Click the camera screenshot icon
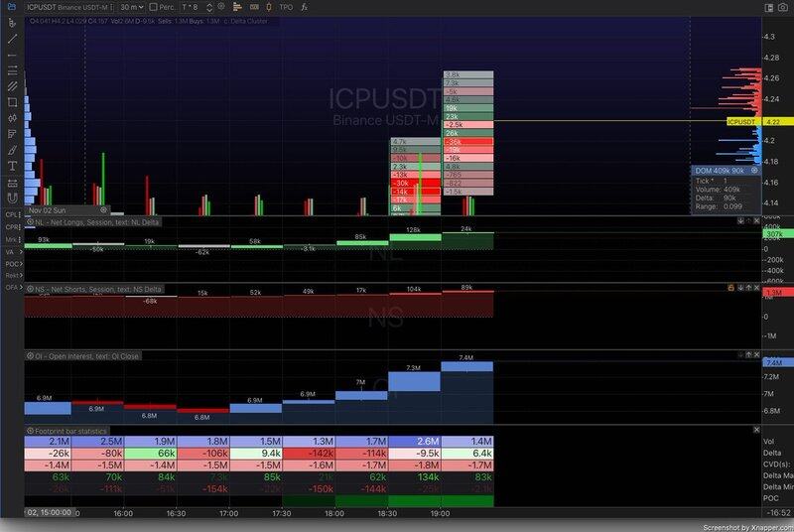This screenshot has width=794, height=532. 785,6
